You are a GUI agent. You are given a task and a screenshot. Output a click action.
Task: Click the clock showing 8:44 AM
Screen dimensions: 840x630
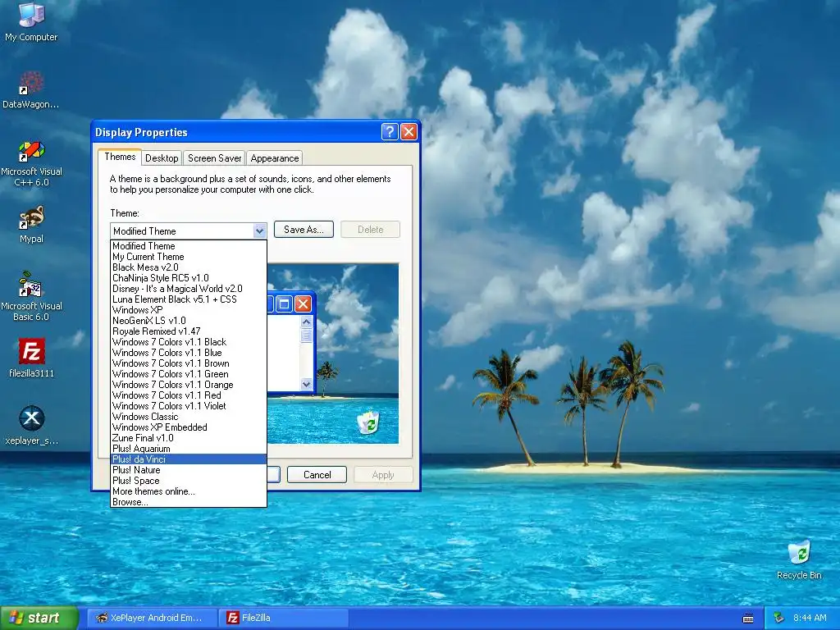point(810,618)
